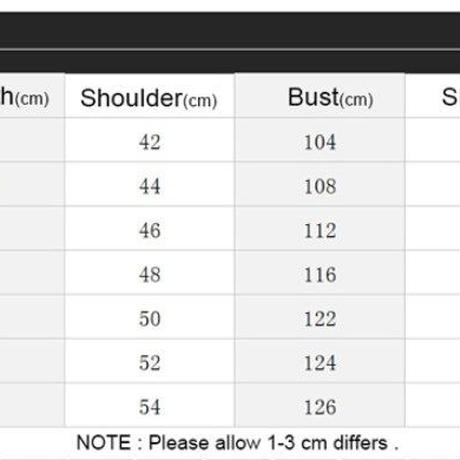Click bust value 122 cell
The width and height of the screenshot is (460, 460).
tap(320, 317)
